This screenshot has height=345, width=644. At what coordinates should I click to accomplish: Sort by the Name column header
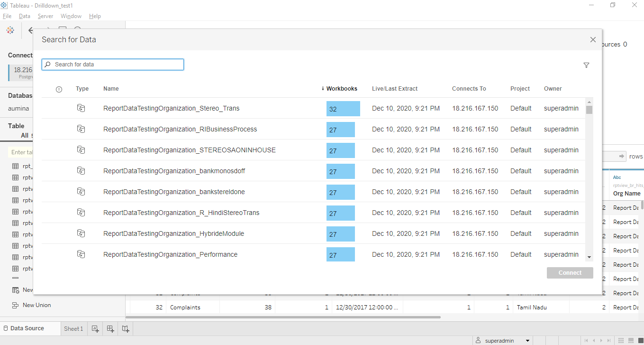111,89
